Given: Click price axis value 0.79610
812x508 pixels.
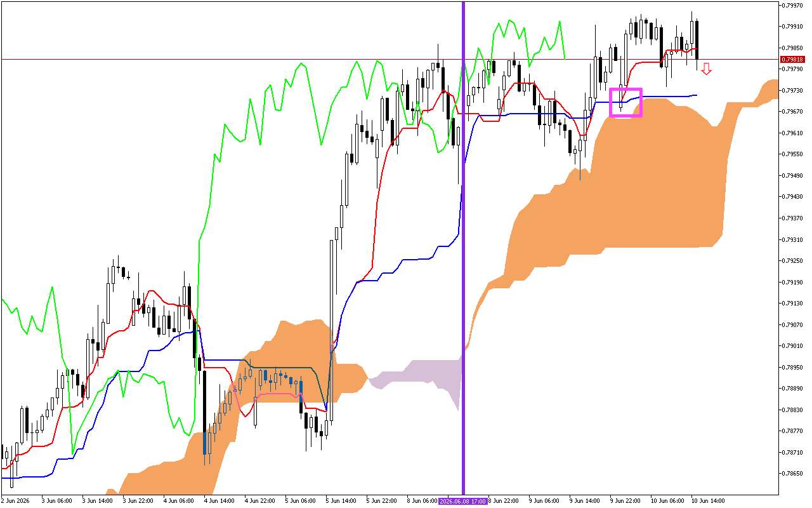Looking at the screenshot, I should (793, 133).
